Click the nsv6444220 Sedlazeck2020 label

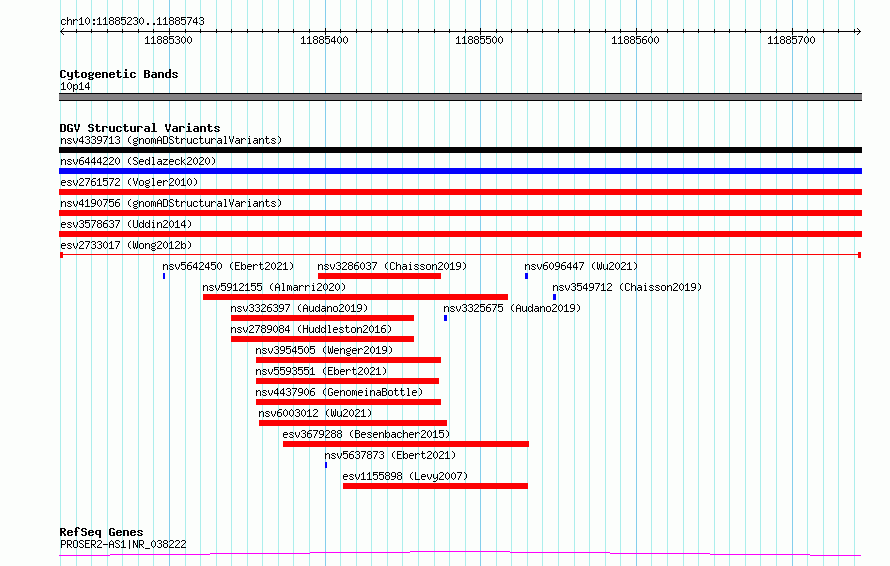(138, 161)
